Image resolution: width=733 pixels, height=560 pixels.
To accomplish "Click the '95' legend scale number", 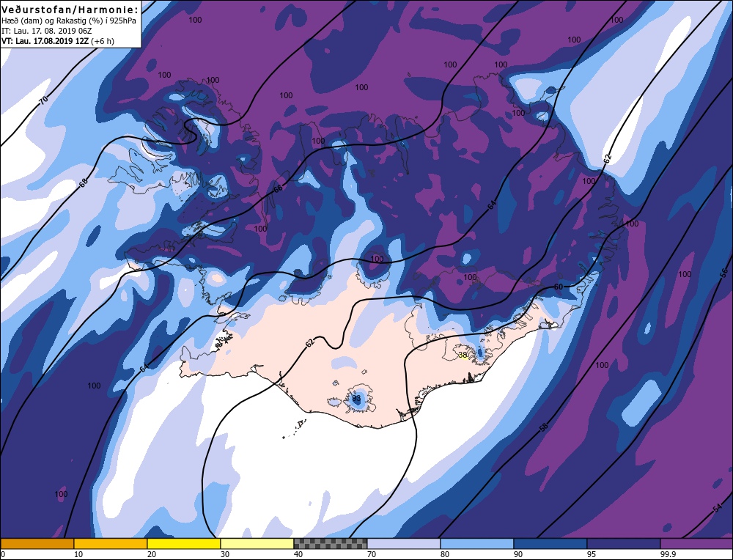I will 592,554.
